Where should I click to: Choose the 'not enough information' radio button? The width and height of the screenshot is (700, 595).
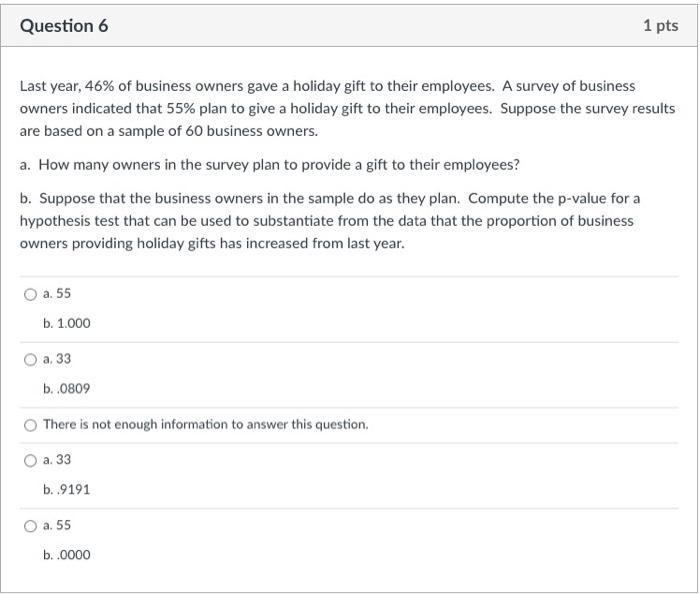tap(30, 425)
